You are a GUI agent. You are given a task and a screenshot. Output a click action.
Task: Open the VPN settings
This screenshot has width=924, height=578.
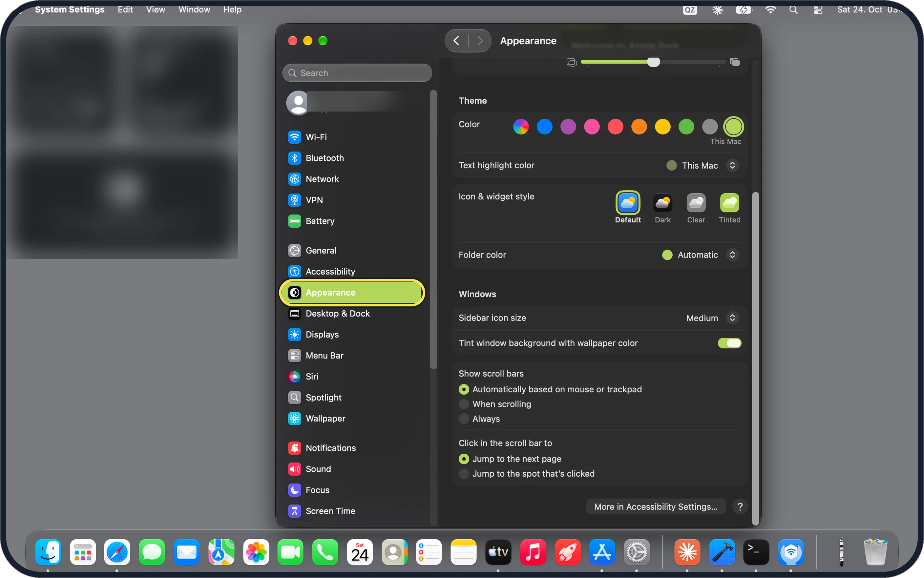click(x=352, y=200)
